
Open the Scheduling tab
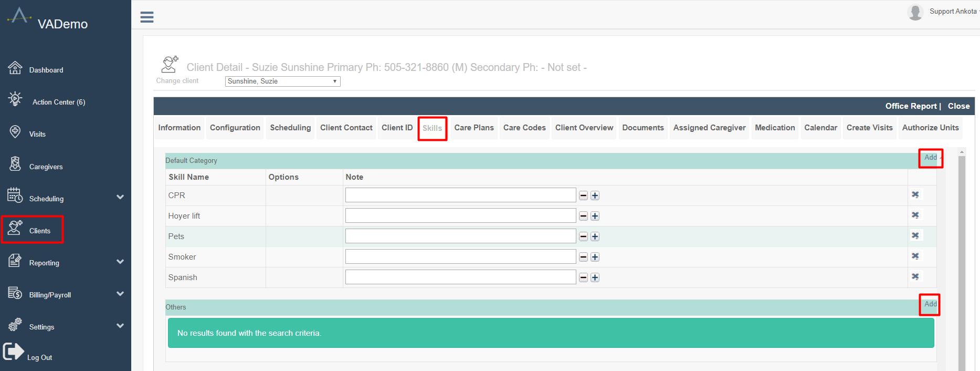[290, 128]
